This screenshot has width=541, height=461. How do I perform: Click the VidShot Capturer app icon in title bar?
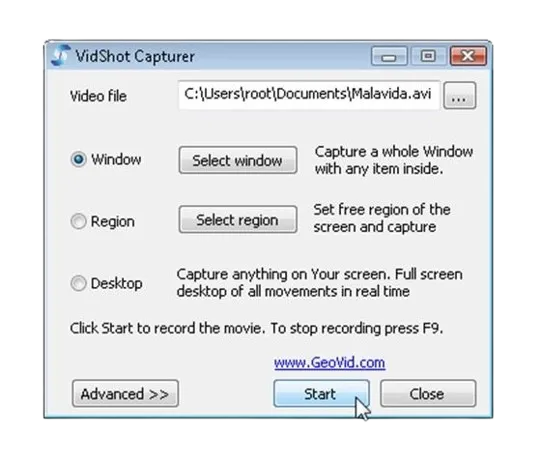tap(61, 55)
